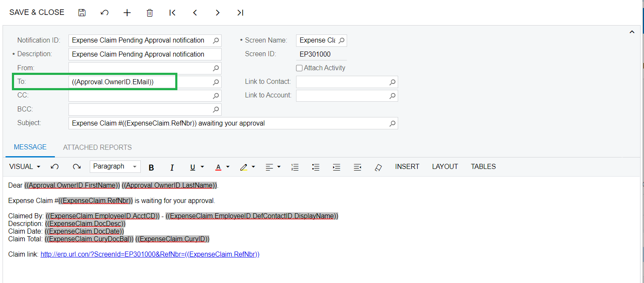Screen dimensions: 644x283
Task: Expand underline style dropdown arrow
Action: tap(202, 167)
